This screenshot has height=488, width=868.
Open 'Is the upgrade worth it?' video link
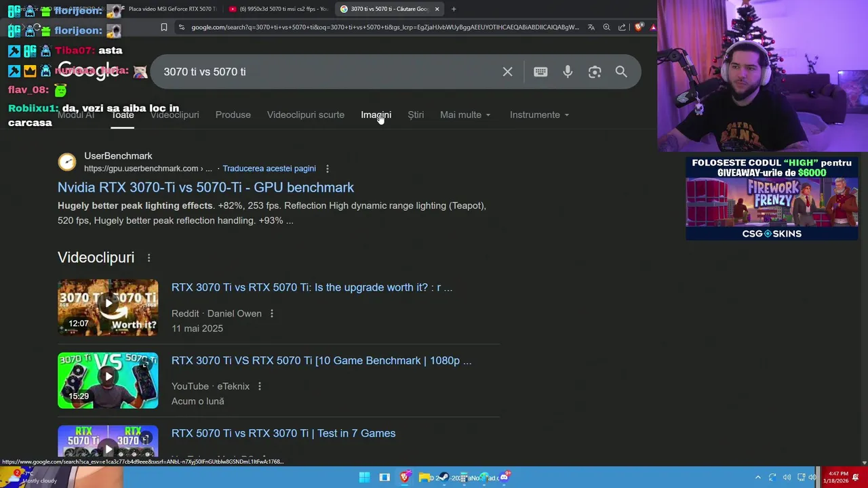tap(312, 287)
